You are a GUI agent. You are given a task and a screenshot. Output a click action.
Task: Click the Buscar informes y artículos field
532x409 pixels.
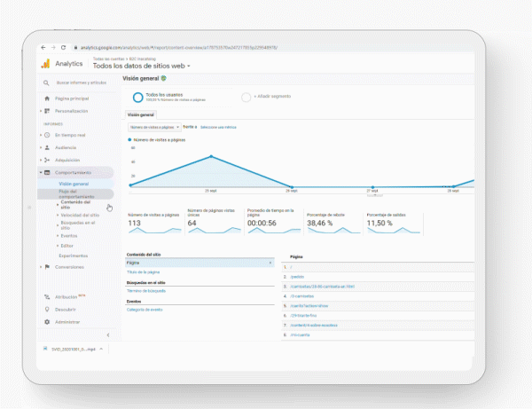82,83
